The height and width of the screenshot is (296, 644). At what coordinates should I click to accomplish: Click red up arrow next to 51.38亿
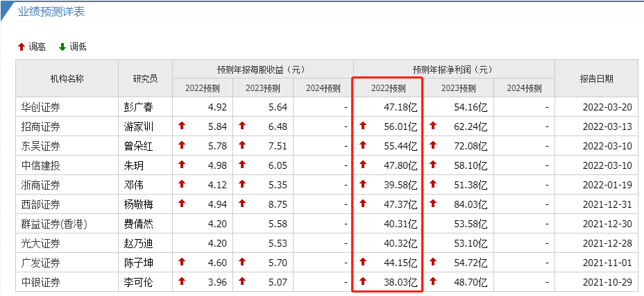[433, 184]
